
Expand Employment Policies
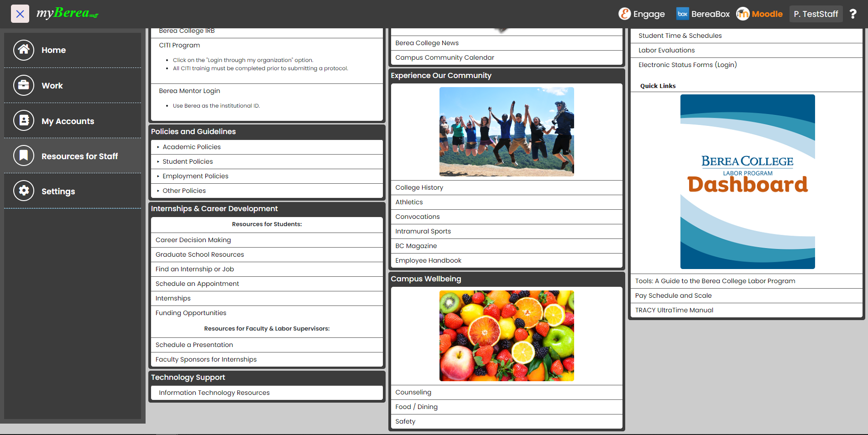(x=195, y=176)
